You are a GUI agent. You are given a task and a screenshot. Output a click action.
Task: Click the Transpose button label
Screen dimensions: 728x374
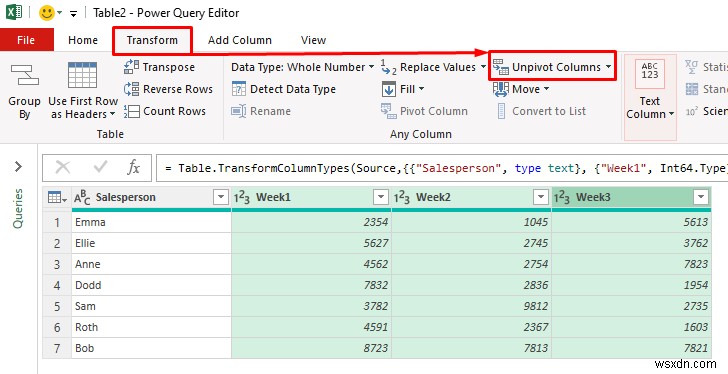[x=169, y=67]
